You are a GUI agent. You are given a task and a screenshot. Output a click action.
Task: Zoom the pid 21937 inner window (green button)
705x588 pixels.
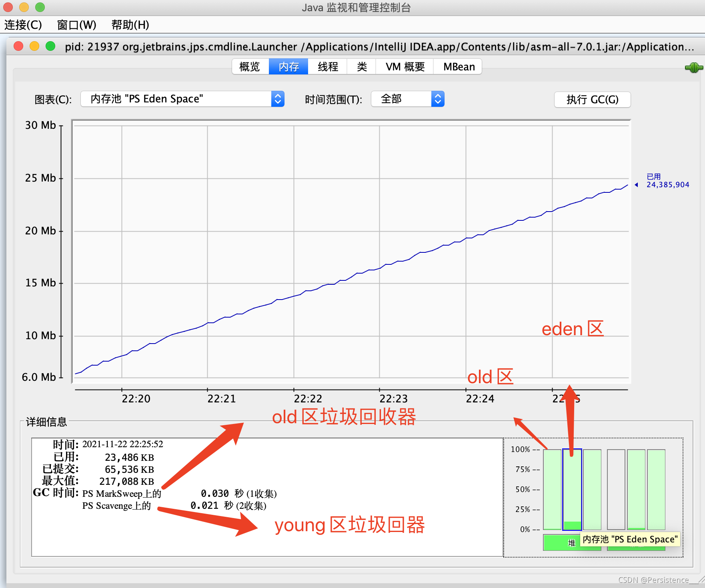[x=50, y=46]
